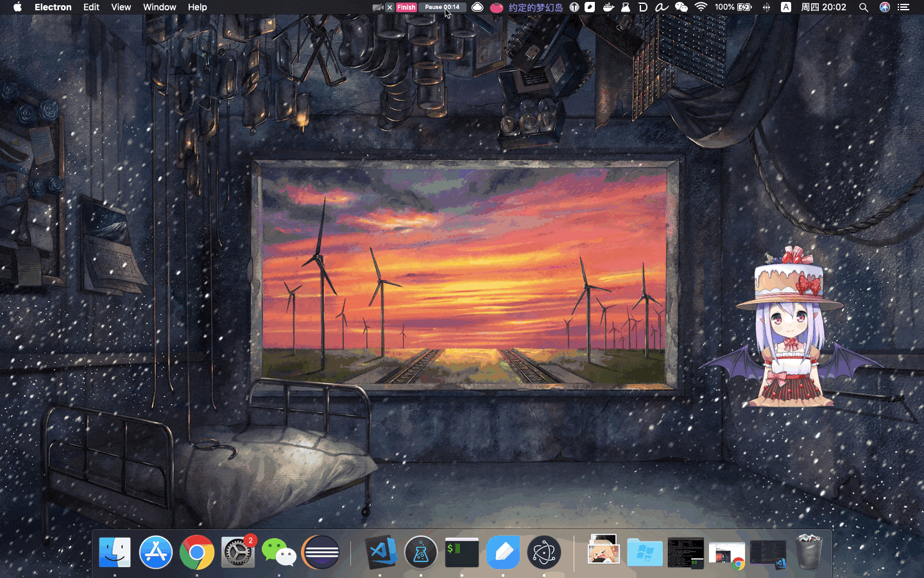Click the 约定的梦幻岛 menu bar text

pyautogui.click(x=535, y=7)
